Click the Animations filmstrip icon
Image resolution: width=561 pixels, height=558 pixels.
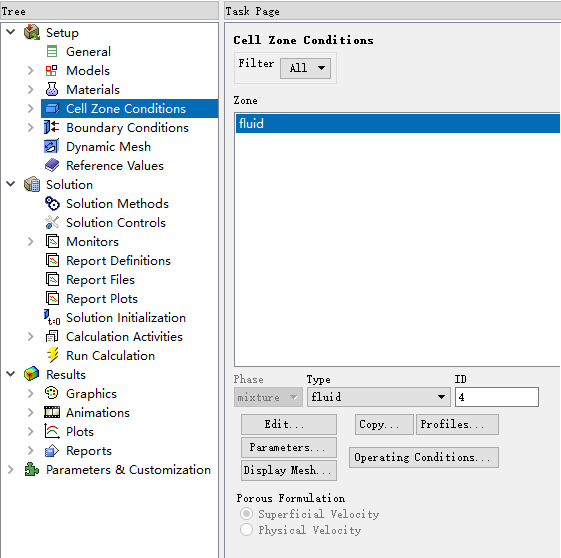point(52,412)
